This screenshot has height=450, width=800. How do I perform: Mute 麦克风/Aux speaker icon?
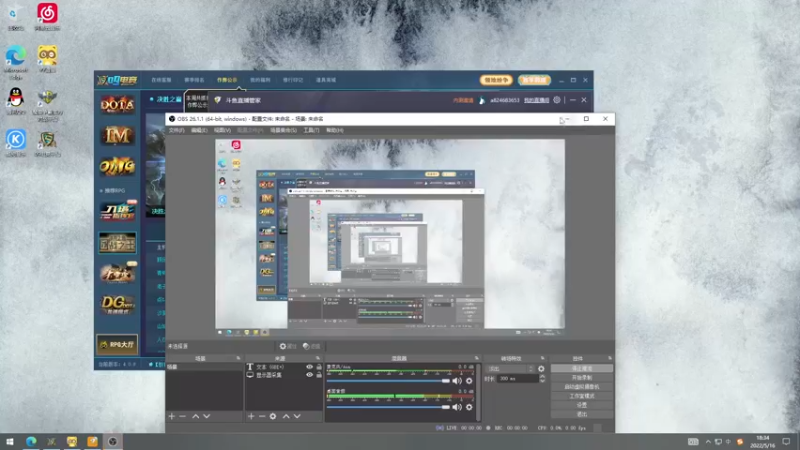[457, 381]
